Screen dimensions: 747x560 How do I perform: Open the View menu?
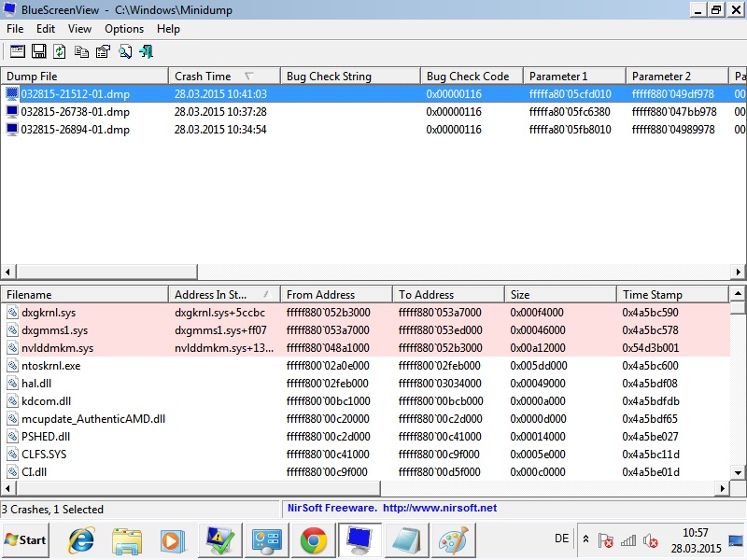pyautogui.click(x=79, y=29)
